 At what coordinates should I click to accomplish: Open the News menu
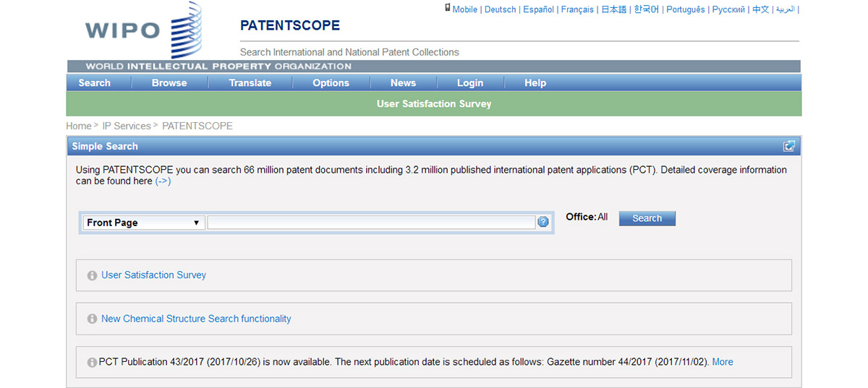point(403,82)
